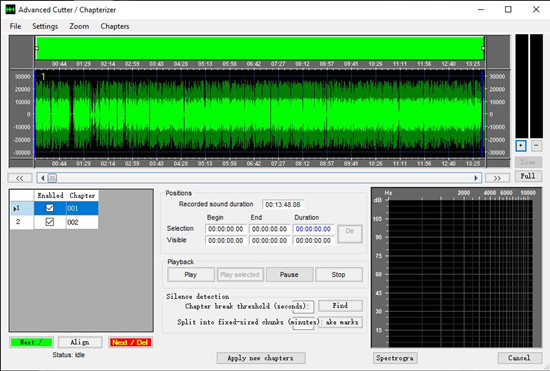Click the scrollbar right arrow

pyautogui.click(x=476, y=178)
